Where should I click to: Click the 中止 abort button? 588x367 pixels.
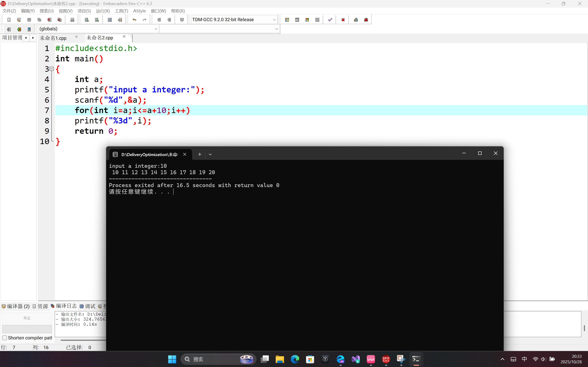pyautogui.click(x=27, y=318)
